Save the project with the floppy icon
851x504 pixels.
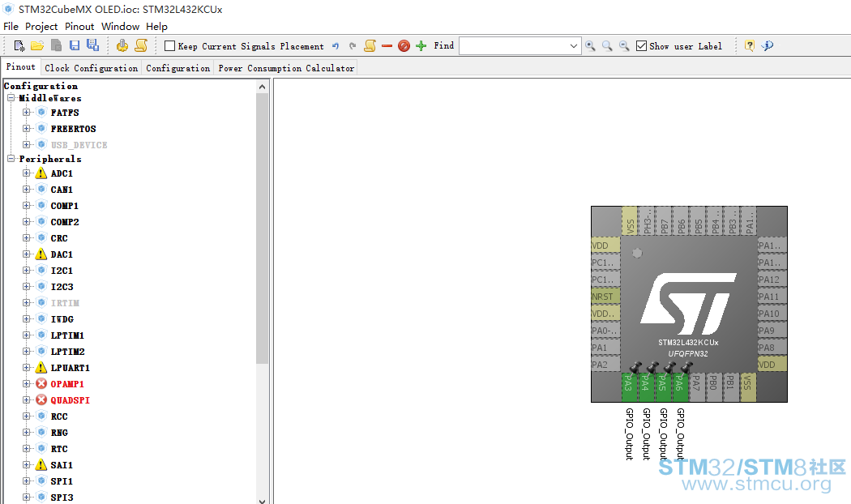pos(75,45)
